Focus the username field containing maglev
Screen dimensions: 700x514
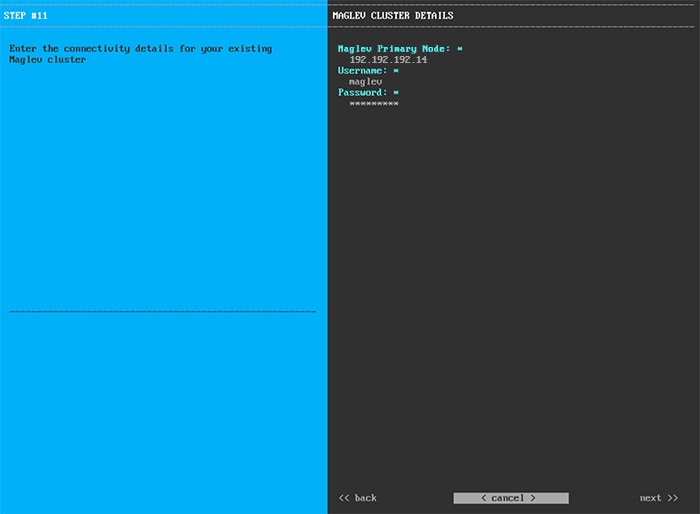pyautogui.click(x=365, y=82)
